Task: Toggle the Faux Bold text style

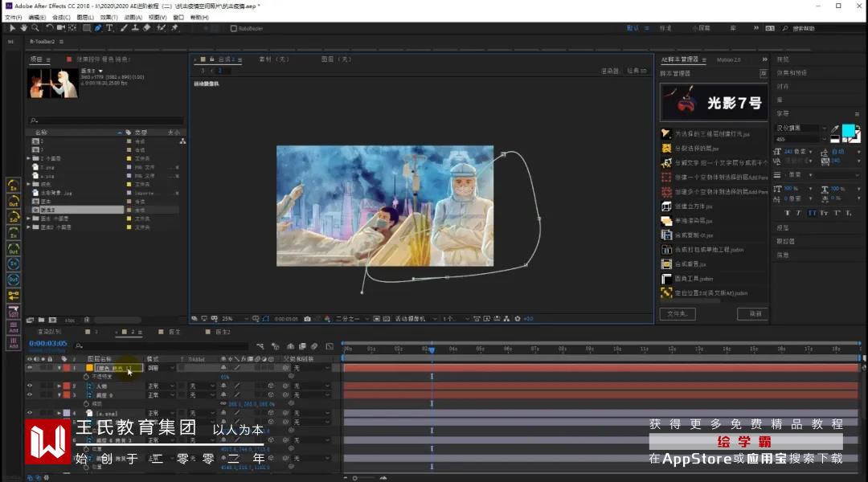Action: 787,213
